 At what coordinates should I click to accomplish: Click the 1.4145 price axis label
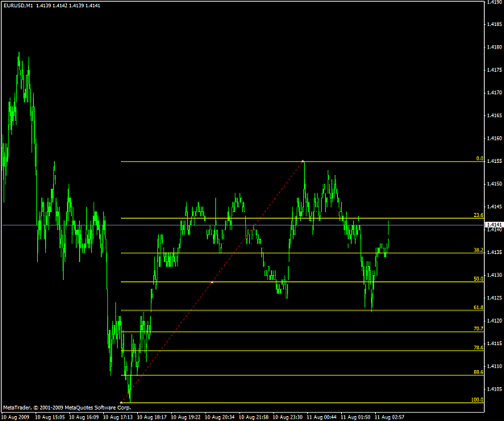point(494,206)
